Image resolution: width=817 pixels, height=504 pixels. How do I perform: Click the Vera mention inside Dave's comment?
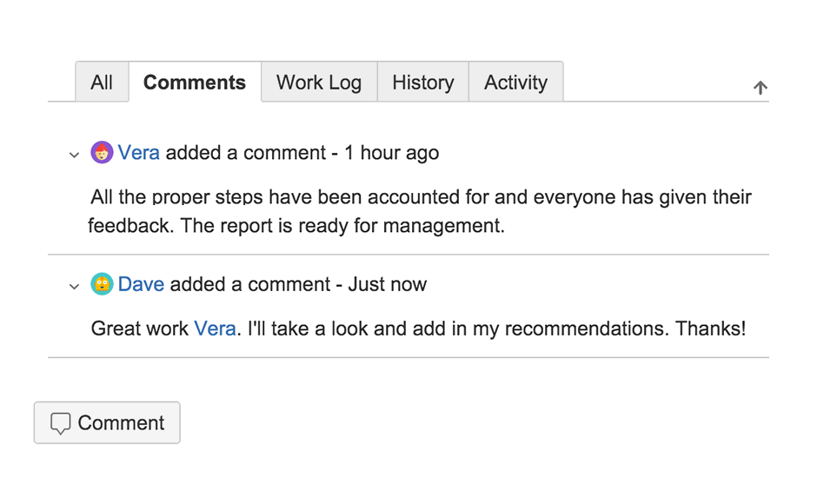(215, 328)
